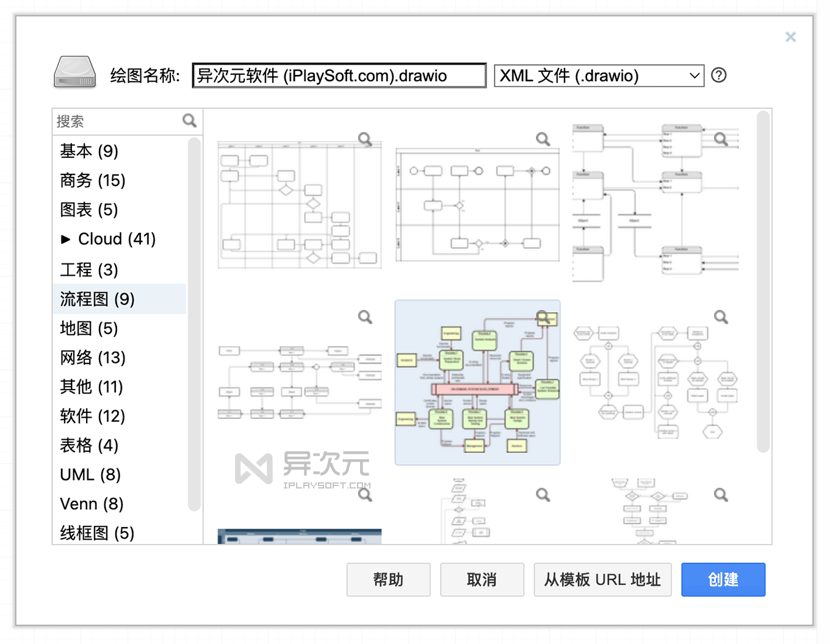Select the highlighted colored flowchart thumbnail
The image size is (830, 644).
click(x=477, y=382)
